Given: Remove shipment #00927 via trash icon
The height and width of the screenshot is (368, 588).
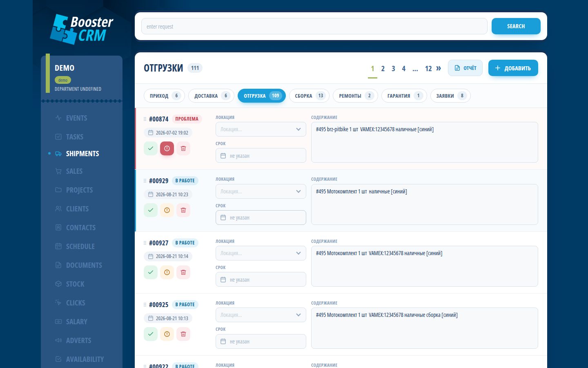Looking at the screenshot, I should click(183, 272).
